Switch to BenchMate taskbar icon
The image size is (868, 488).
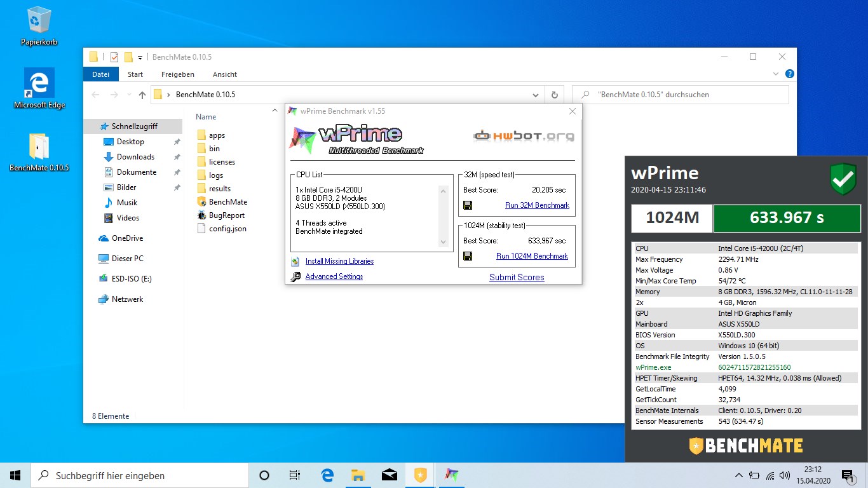[420, 475]
